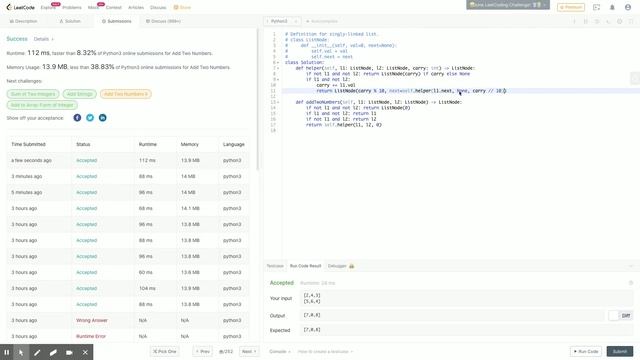This screenshot has width=640, height=360.
Task: Open the Articles page
Action: (x=136, y=7)
